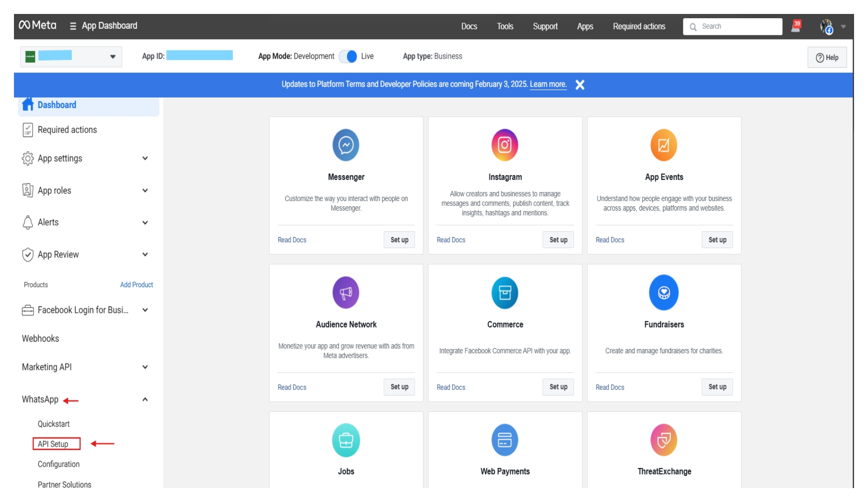Open Tools in the top navigation

pyautogui.click(x=505, y=26)
